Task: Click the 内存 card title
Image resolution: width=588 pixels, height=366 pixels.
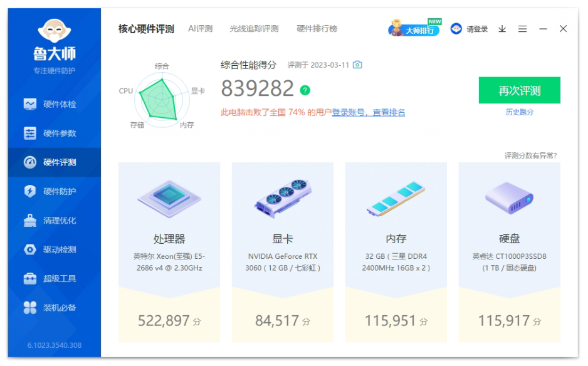Action: pyautogui.click(x=396, y=239)
